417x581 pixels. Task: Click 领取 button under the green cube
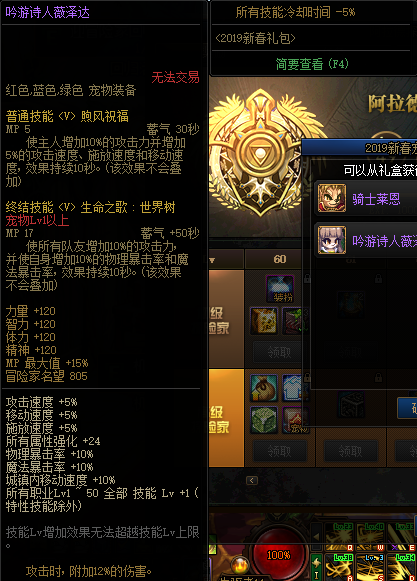pyautogui.click(x=280, y=451)
